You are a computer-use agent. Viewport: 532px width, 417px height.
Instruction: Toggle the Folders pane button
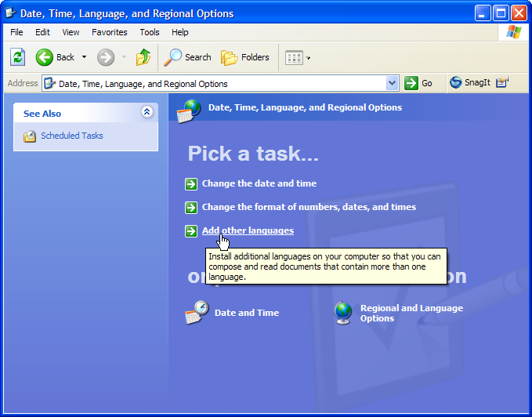click(x=245, y=57)
